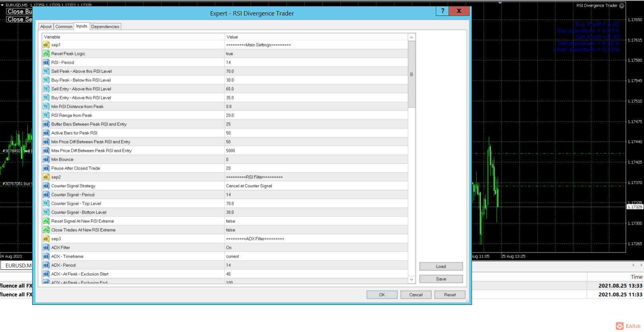Click the sep1 string variable icon
The image size is (644, 332).
[x=46, y=45]
